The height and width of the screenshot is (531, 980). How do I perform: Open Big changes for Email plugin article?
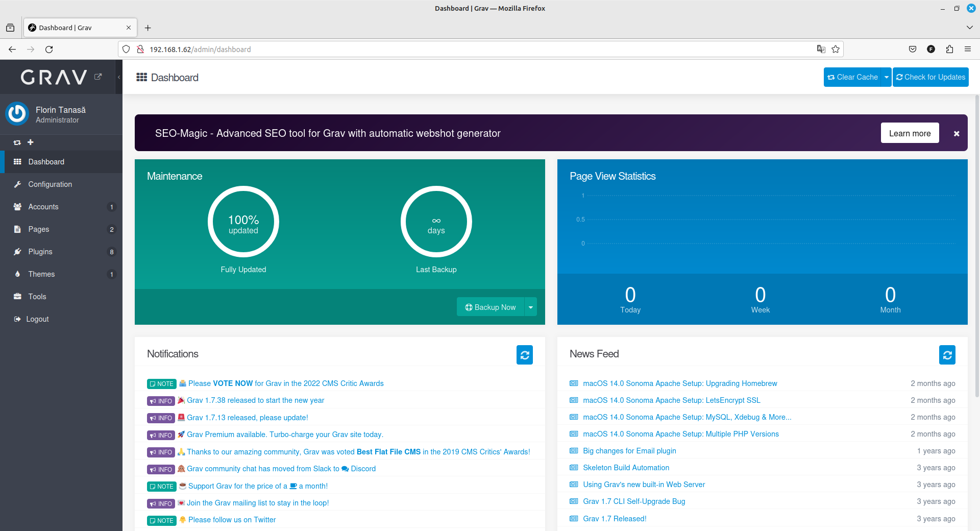(629, 451)
